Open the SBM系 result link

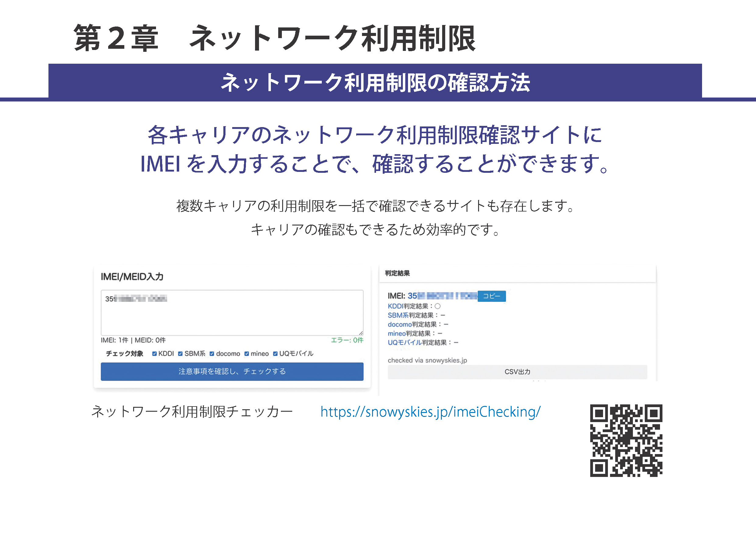tap(398, 315)
